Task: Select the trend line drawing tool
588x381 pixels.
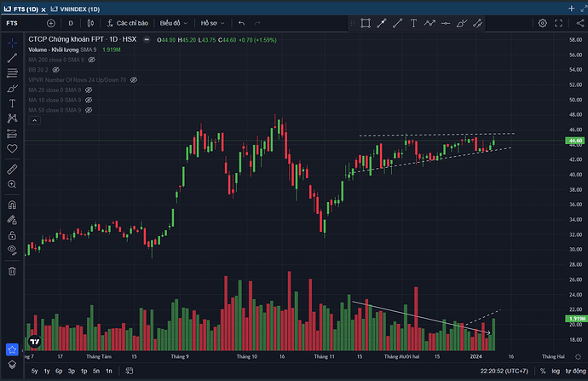Action: (13, 58)
